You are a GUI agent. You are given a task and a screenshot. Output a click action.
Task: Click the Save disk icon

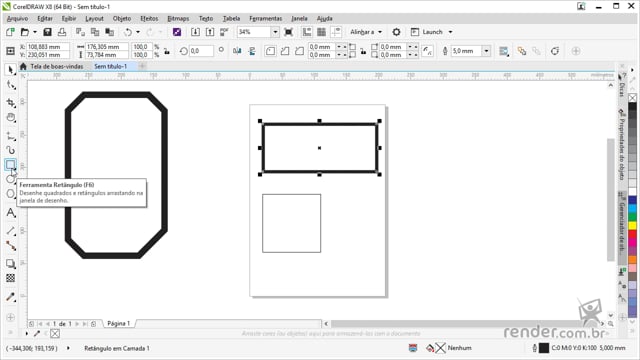pyautogui.click(x=47, y=32)
